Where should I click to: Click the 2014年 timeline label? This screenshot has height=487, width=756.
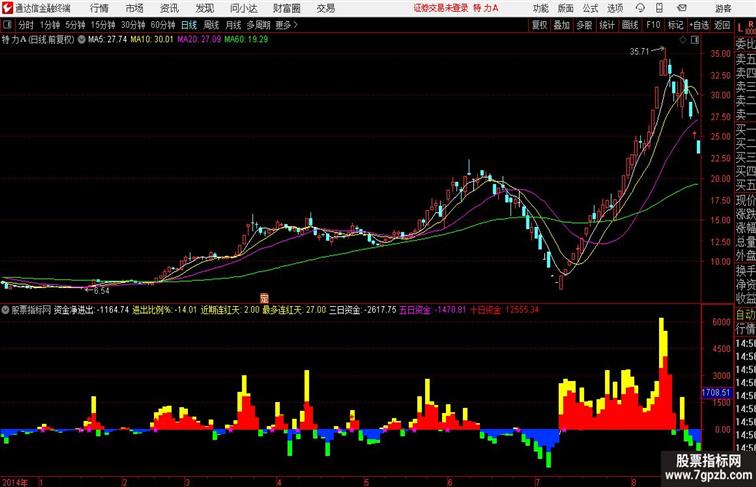click(15, 482)
